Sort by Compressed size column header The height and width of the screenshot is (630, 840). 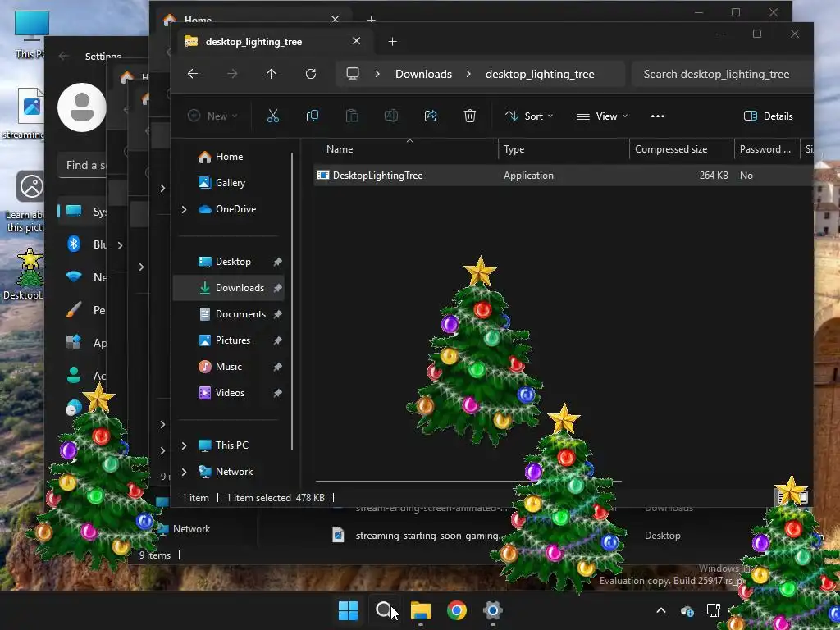[671, 149]
